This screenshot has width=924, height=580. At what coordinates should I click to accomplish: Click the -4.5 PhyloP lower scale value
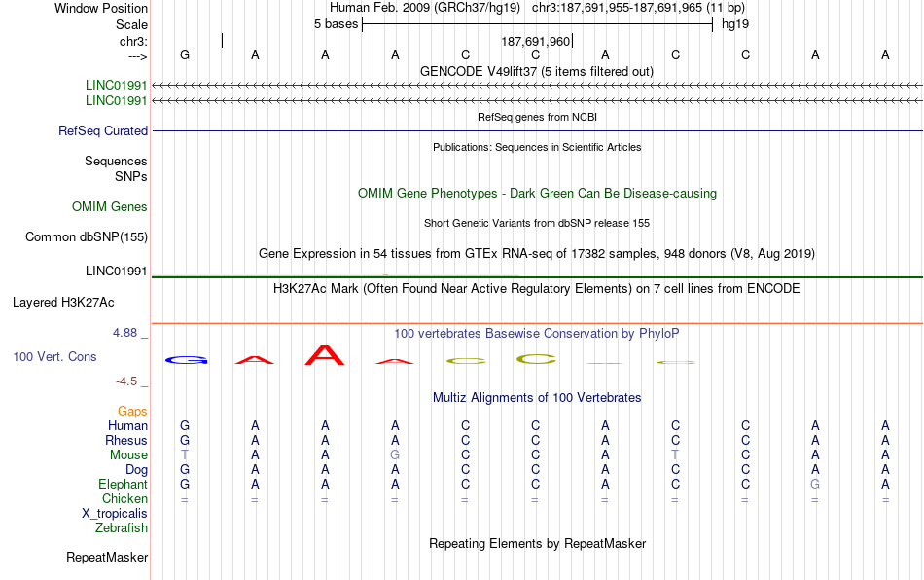[x=126, y=381]
